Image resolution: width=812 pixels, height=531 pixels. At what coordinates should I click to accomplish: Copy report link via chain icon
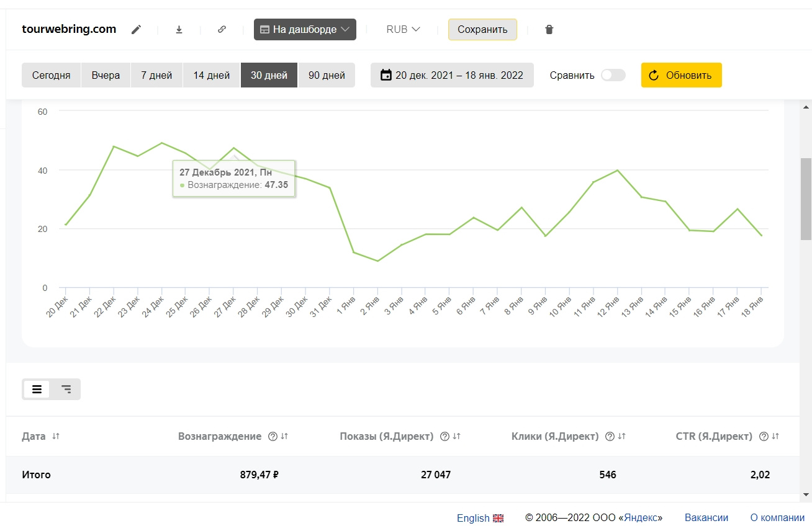[222, 30]
